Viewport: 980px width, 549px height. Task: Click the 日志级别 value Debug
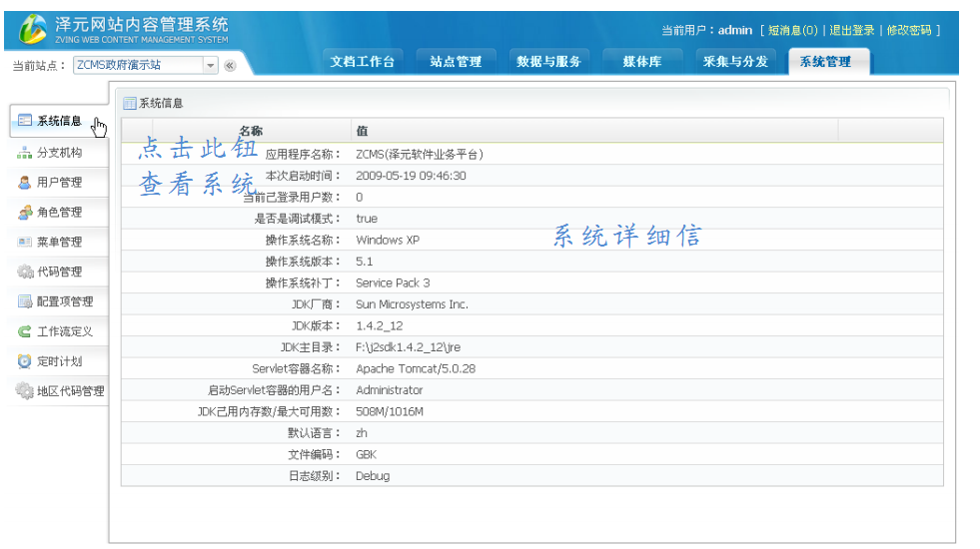tap(373, 476)
